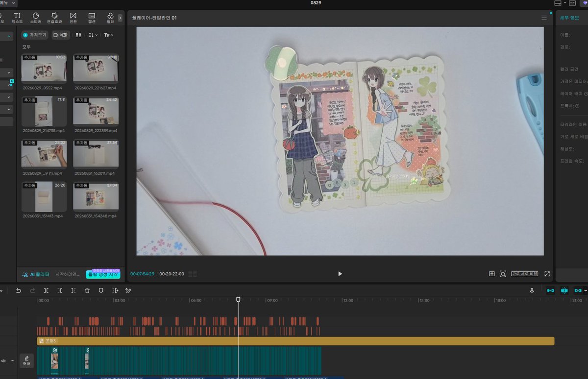Open the 스티커 (Sticker) tab

(x=36, y=18)
